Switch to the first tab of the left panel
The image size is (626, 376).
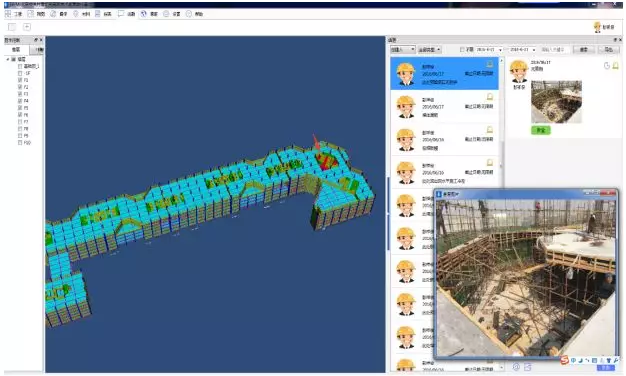click(16, 49)
